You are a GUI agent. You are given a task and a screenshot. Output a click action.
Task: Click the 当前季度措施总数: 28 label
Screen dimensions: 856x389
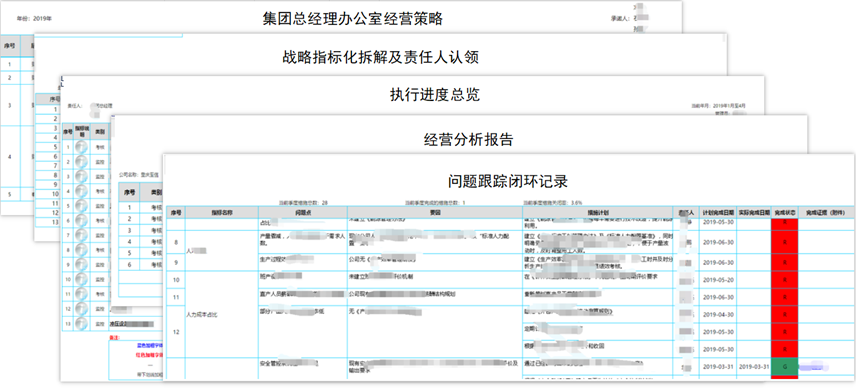coord(303,202)
